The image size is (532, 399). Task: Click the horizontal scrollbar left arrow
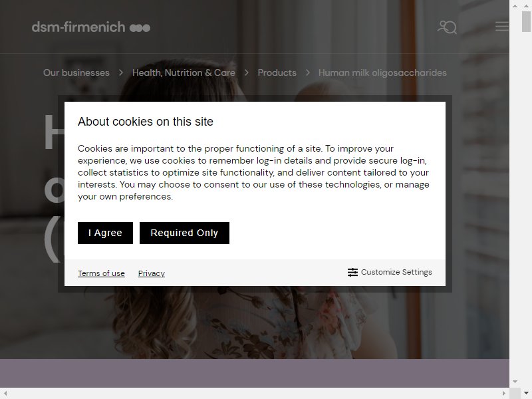pos(5,393)
